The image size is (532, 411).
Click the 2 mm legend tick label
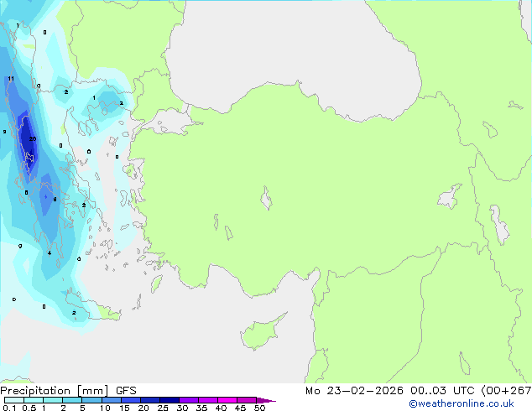tap(64, 408)
